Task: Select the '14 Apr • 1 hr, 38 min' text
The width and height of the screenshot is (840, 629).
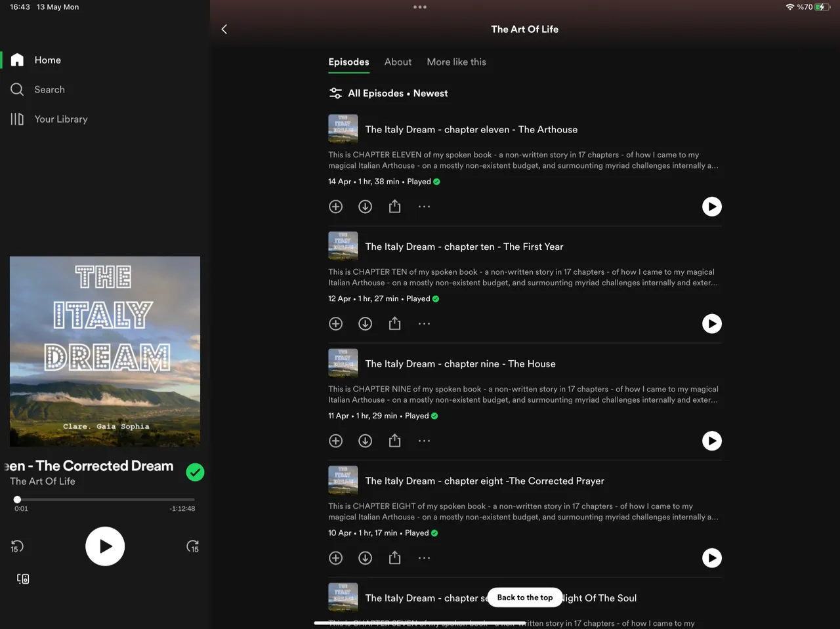Action: 364,182
